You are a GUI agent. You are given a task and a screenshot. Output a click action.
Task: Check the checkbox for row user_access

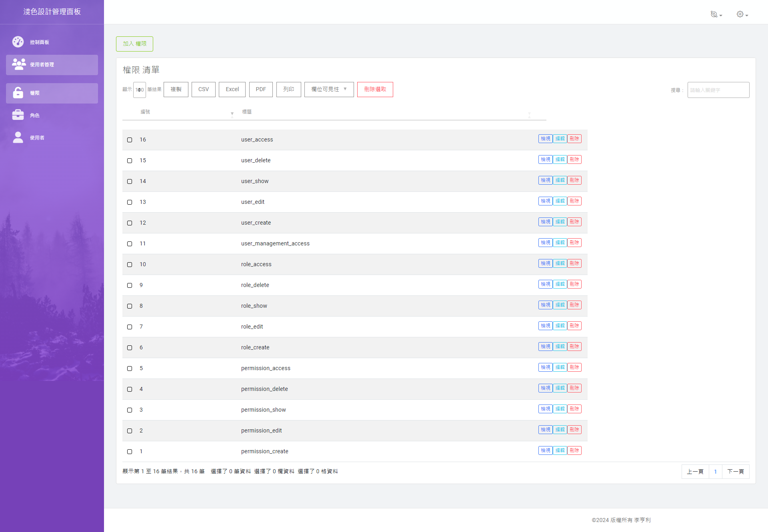129,140
